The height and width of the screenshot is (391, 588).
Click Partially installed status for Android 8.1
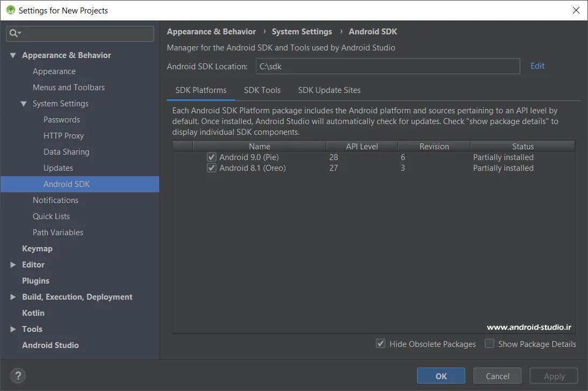click(x=503, y=168)
